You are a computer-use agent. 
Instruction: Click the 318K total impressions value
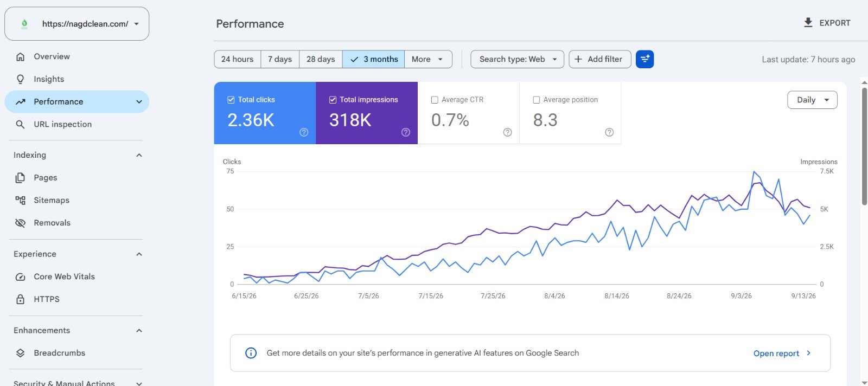pyautogui.click(x=350, y=120)
